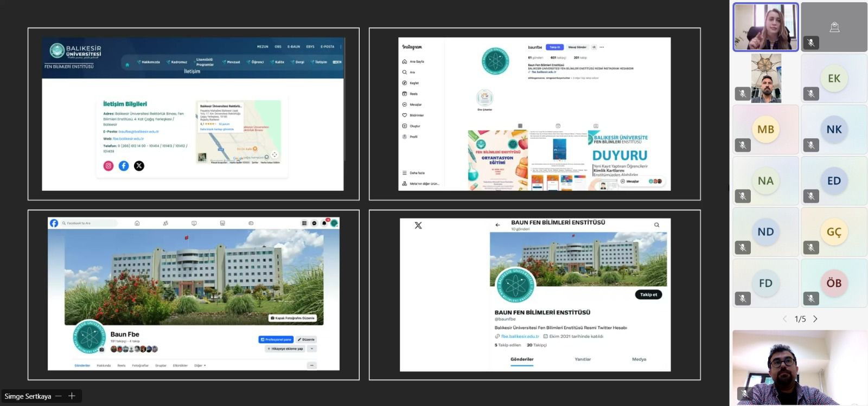The image size is (868, 406).
Task: Click the Takip et button on Twitter profile
Action: point(648,295)
